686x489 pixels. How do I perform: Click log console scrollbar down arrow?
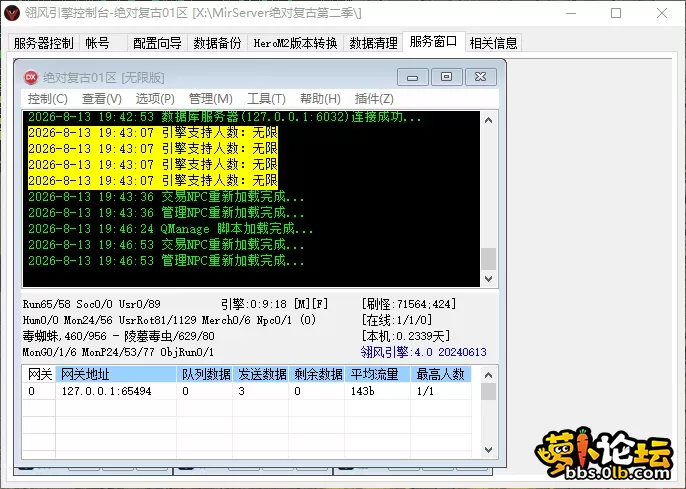pyautogui.click(x=489, y=279)
